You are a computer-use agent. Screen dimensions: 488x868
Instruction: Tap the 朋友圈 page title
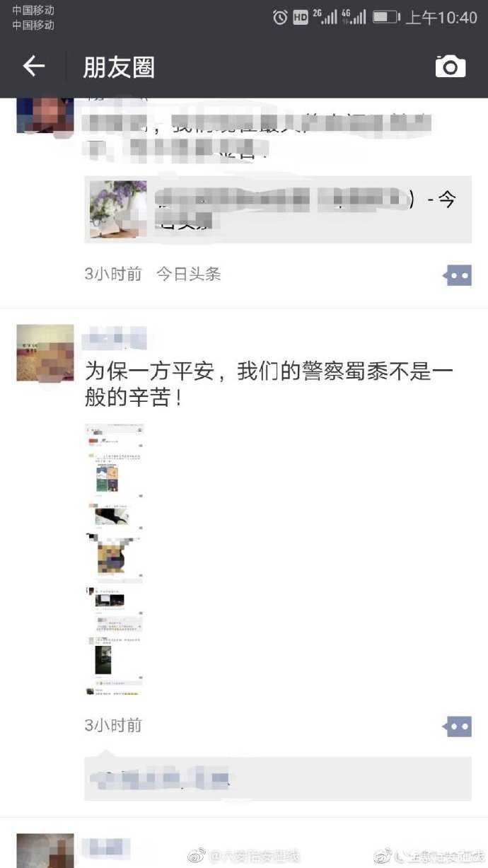click(x=119, y=67)
